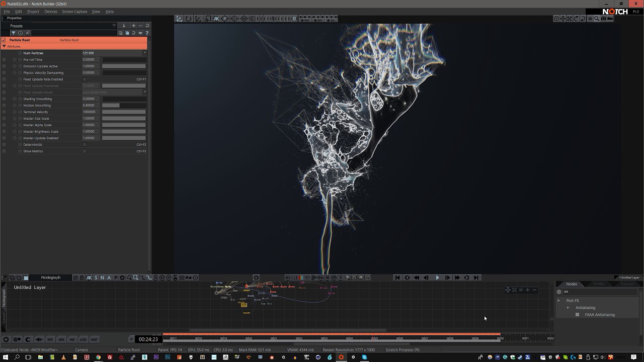Screen dimensions: 644x362
Task: Select the move gizmo tool in viewport toolbar
Action: pos(179,19)
